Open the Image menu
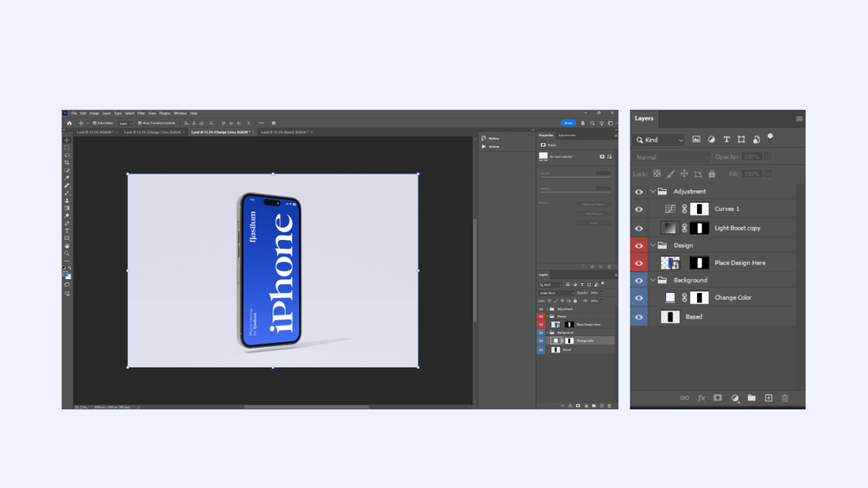The width and height of the screenshot is (868, 488). pos(94,113)
